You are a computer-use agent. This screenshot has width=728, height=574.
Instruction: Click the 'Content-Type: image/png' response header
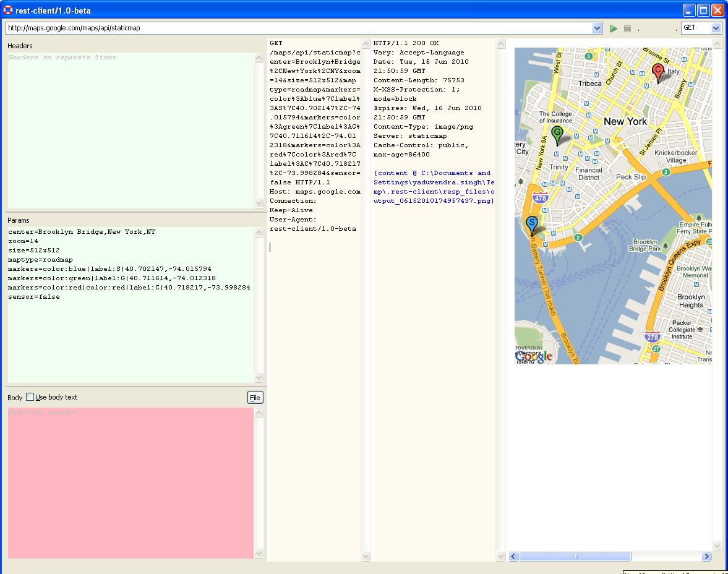pyautogui.click(x=424, y=126)
